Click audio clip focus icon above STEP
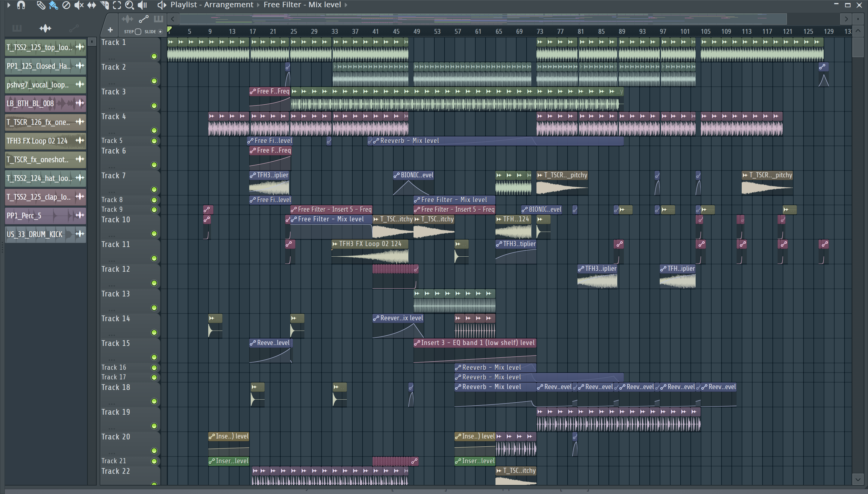The width and height of the screenshot is (868, 494). (127, 19)
